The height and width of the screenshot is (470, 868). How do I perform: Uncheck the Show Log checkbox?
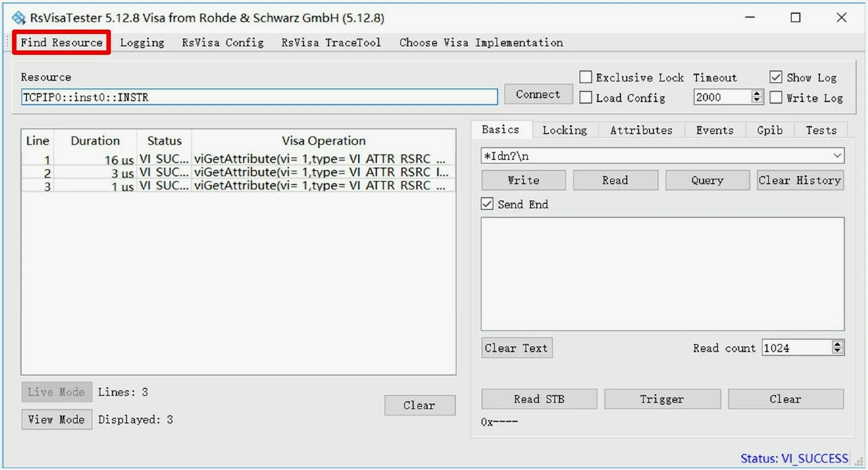(x=775, y=77)
